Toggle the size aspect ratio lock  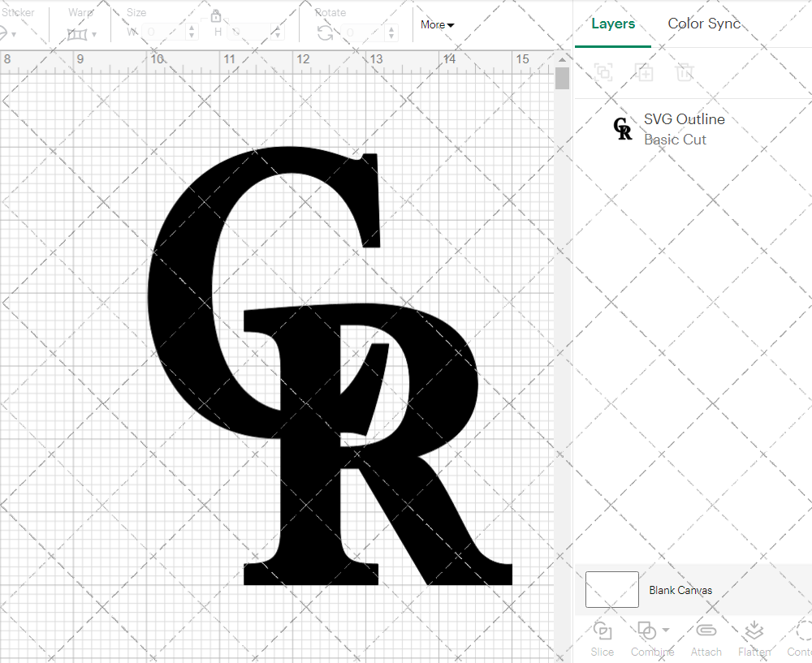pos(216,15)
